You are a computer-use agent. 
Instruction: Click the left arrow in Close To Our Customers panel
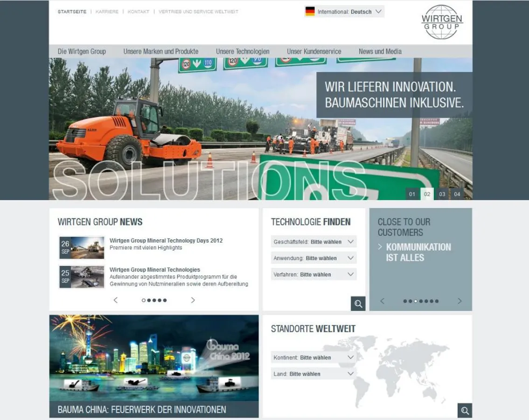coord(383,301)
